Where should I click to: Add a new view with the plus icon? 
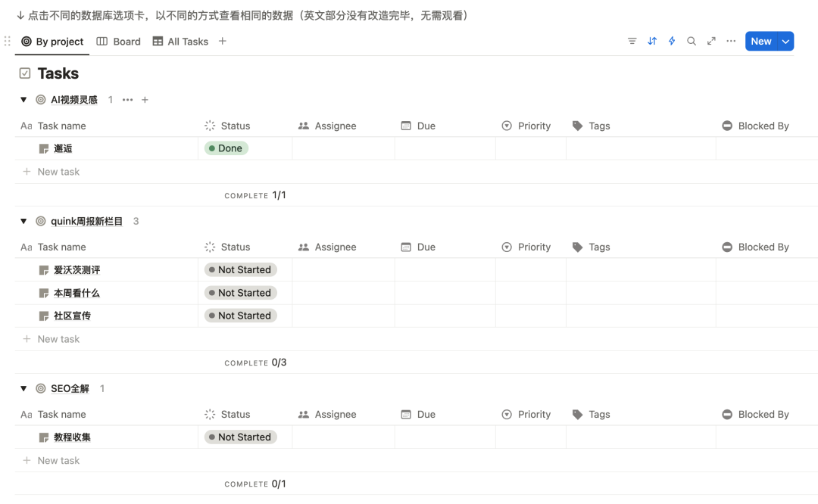click(222, 41)
